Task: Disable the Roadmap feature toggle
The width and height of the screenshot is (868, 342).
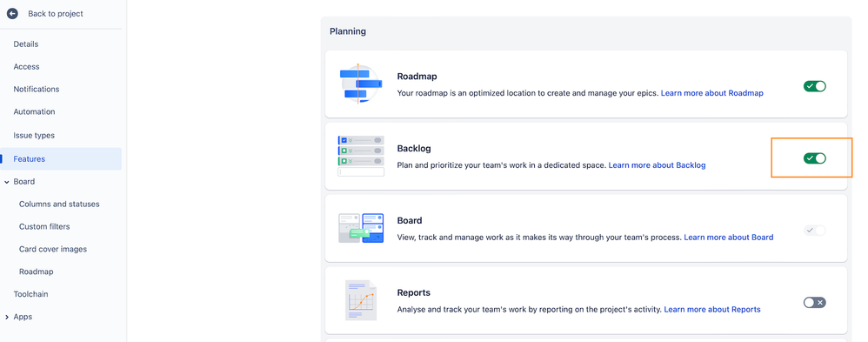Action: [x=814, y=86]
